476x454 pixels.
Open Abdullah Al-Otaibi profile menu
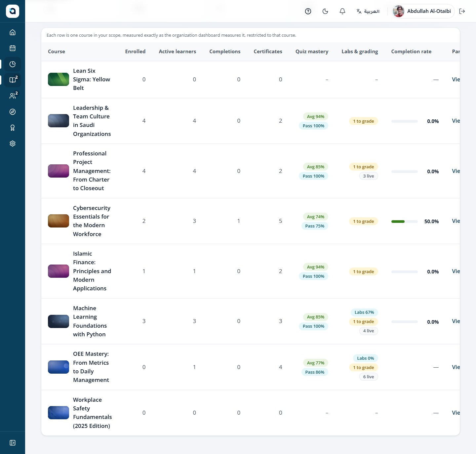(423, 11)
